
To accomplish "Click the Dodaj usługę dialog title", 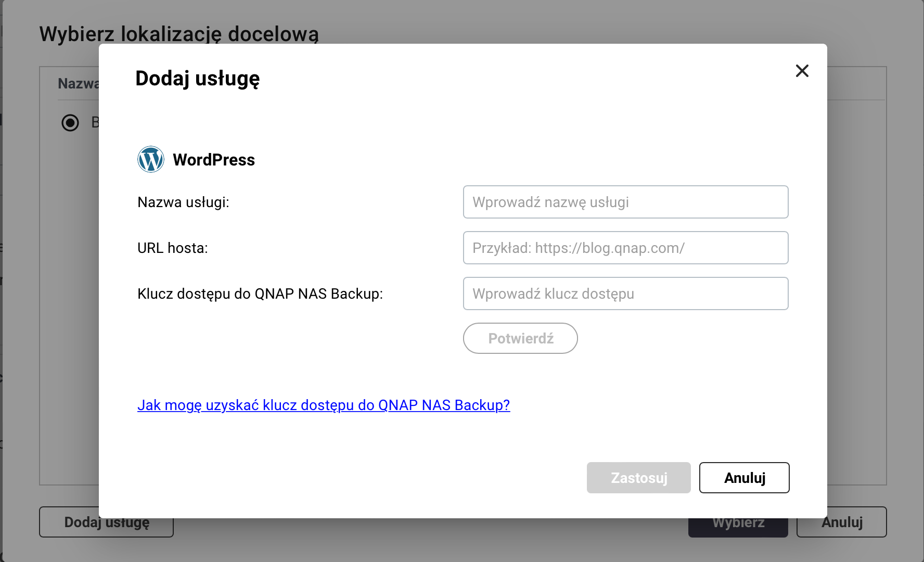I will (x=197, y=79).
